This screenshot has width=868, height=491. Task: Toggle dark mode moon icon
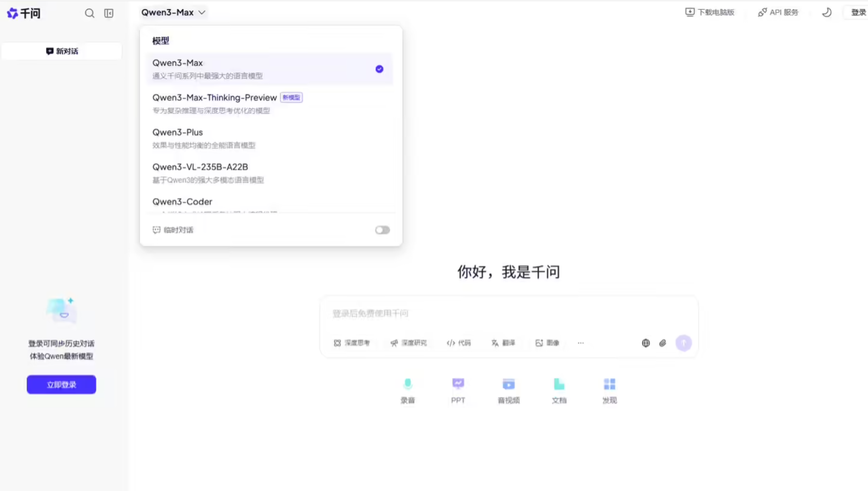coord(826,12)
